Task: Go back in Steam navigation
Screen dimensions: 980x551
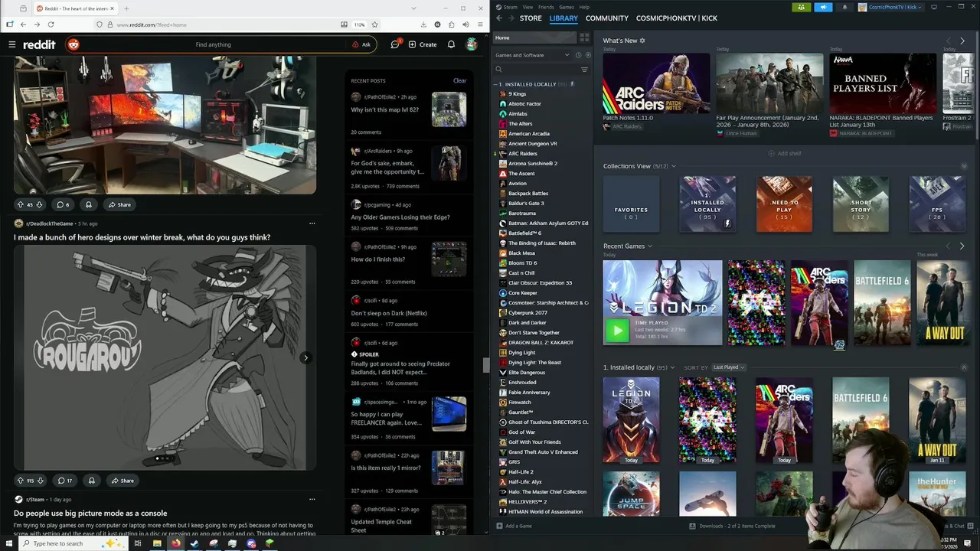Action: click(x=499, y=18)
